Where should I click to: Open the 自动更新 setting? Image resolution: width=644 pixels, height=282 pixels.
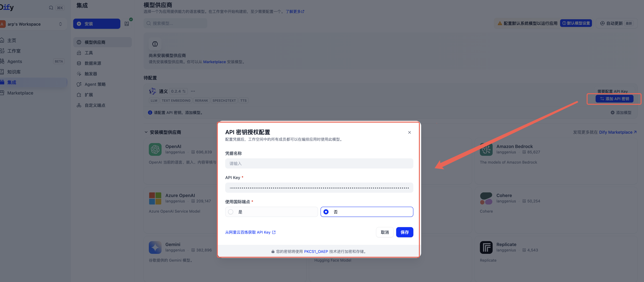[x=616, y=23]
